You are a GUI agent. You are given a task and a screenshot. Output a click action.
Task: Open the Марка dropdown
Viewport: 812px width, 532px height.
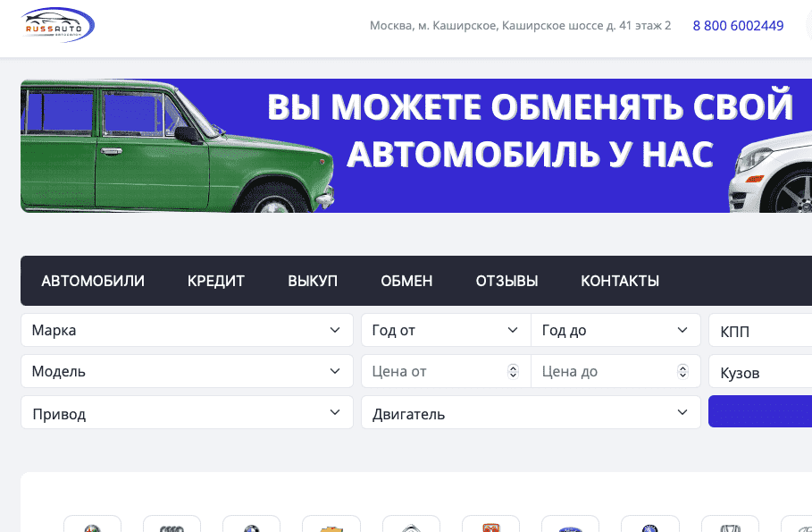[x=186, y=329]
